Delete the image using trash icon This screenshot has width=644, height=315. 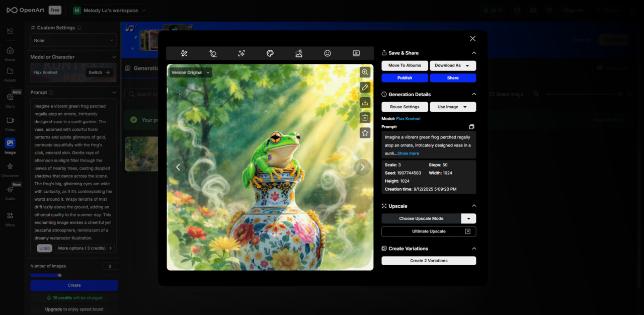tap(365, 118)
